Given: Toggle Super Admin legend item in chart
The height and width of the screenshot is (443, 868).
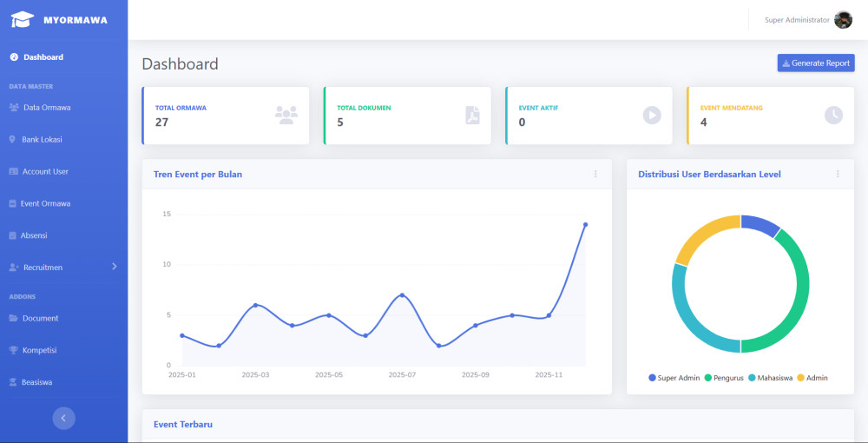Looking at the screenshot, I should [x=674, y=378].
